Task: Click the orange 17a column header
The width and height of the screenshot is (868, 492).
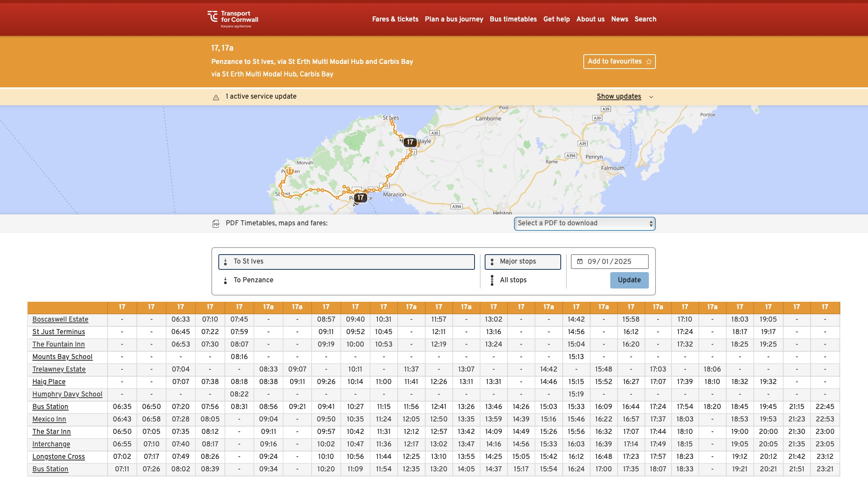Action: click(x=268, y=307)
